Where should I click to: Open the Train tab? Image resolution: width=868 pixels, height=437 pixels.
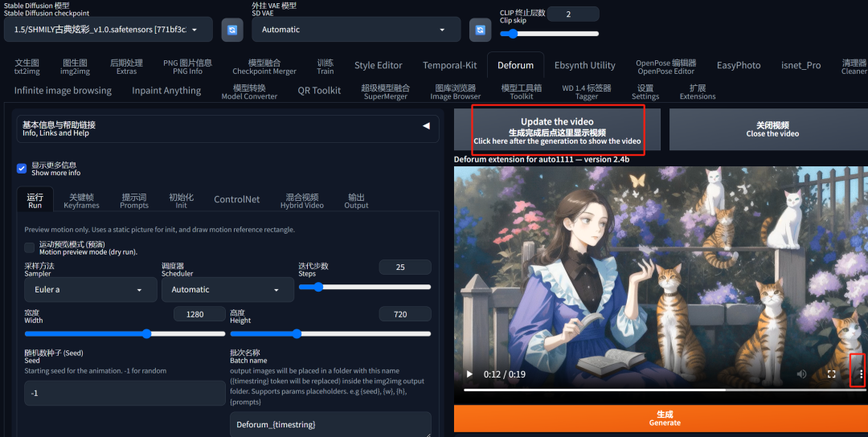point(325,67)
